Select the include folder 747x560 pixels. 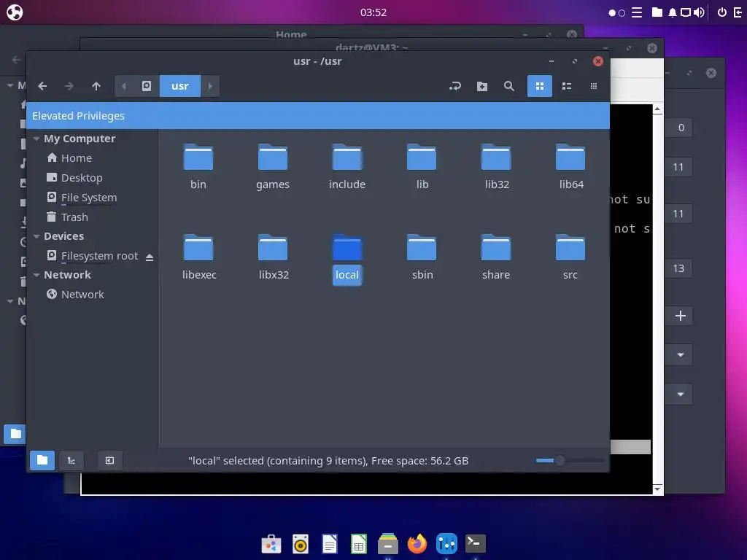pyautogui.click(x=347, y=167)
